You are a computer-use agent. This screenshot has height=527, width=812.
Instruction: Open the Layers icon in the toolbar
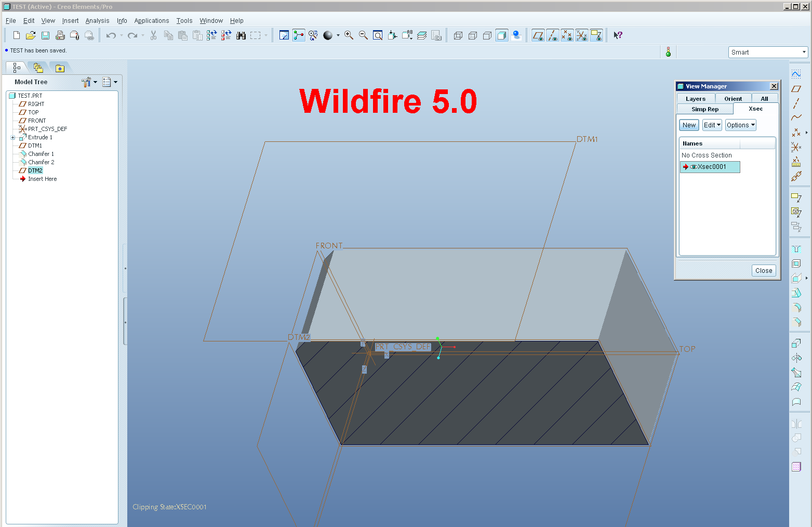(x=422, y=35)
